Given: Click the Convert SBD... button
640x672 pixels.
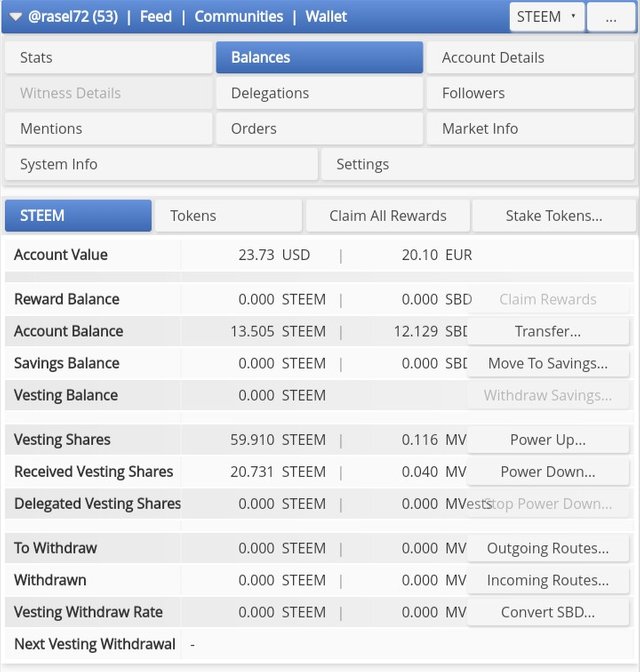Looking at the screenshot, I should (548, 612).
